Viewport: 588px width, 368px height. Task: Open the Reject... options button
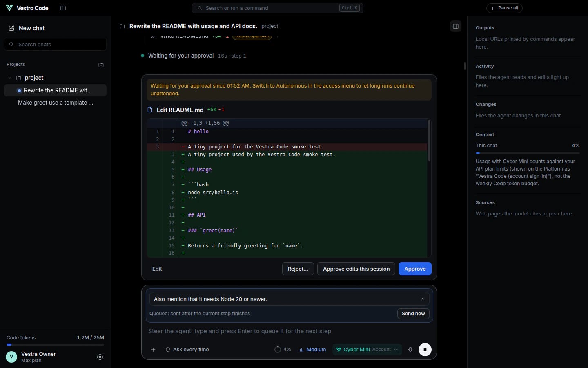pyautogui.click(x=298, y=269)
